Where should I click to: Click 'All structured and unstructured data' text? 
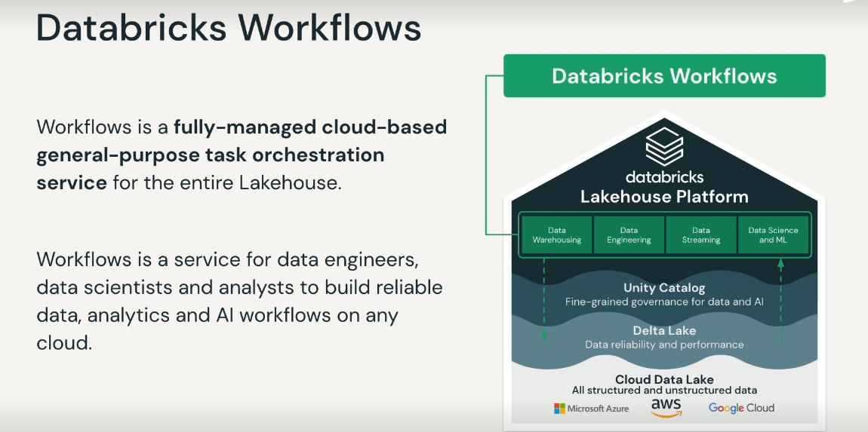664,391
